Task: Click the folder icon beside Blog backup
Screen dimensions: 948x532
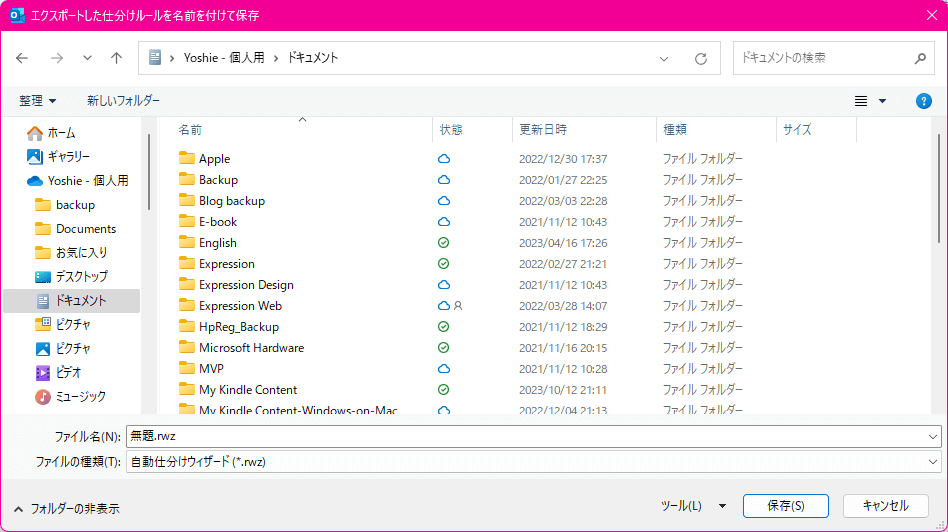Action: click(x=187, y=200)
